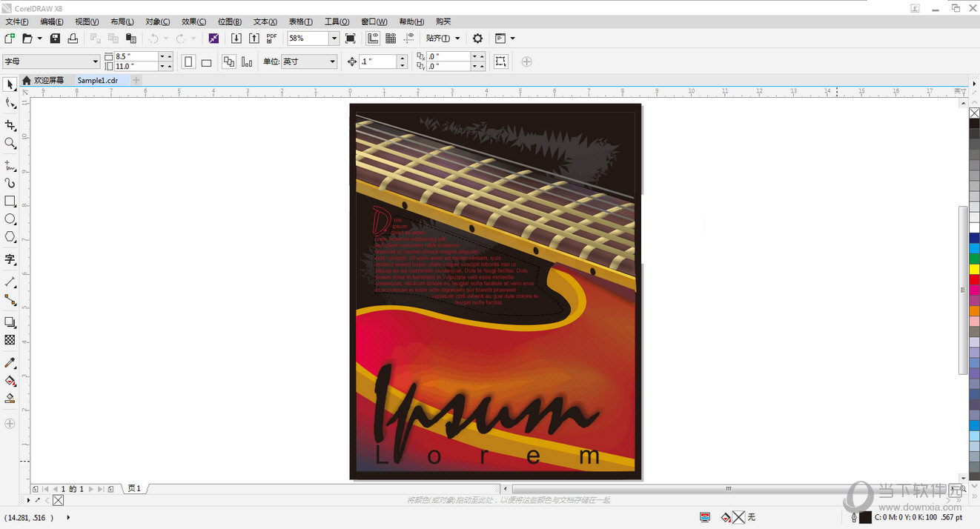Image resolution: width=980 pixels, height=529 pixels.
Task: Set page to Portrait orientation
Action: 189,61
